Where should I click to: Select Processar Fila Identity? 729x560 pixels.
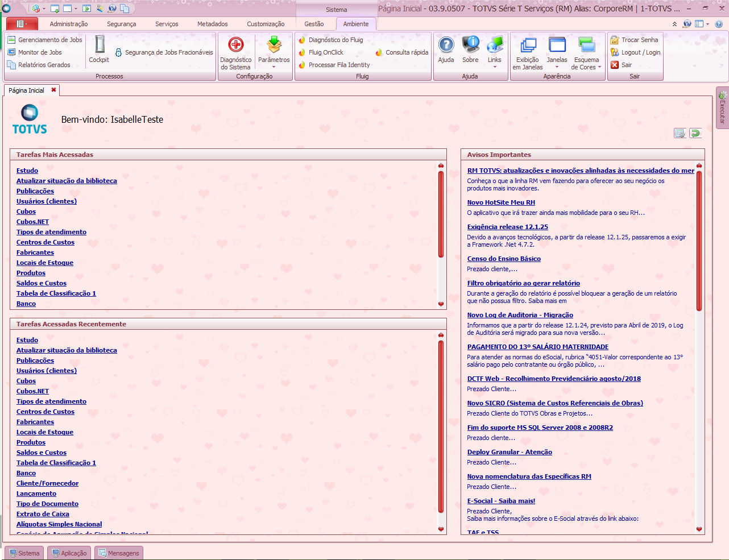[334, 65]
